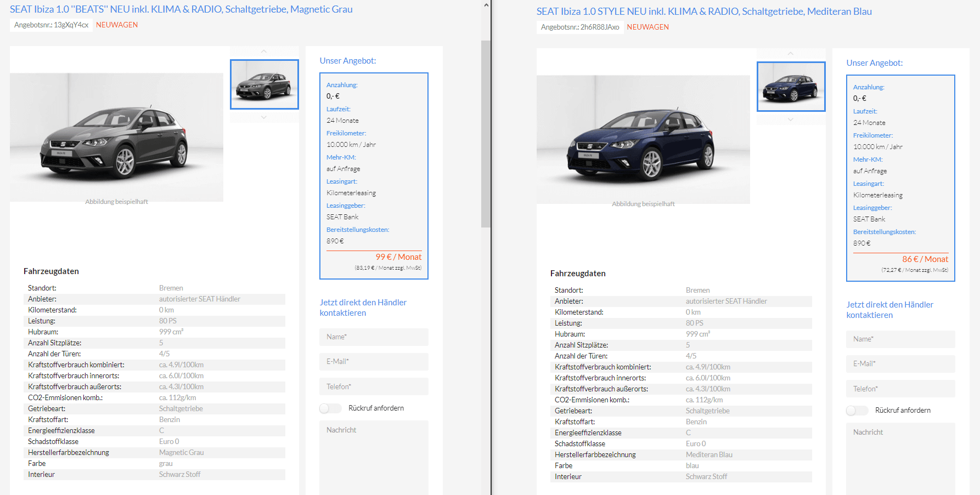Image resolution: width=980 pixels, height=495 pixels.
Task: Click the Nachricht text area in the right form
Action: [900, 459]
